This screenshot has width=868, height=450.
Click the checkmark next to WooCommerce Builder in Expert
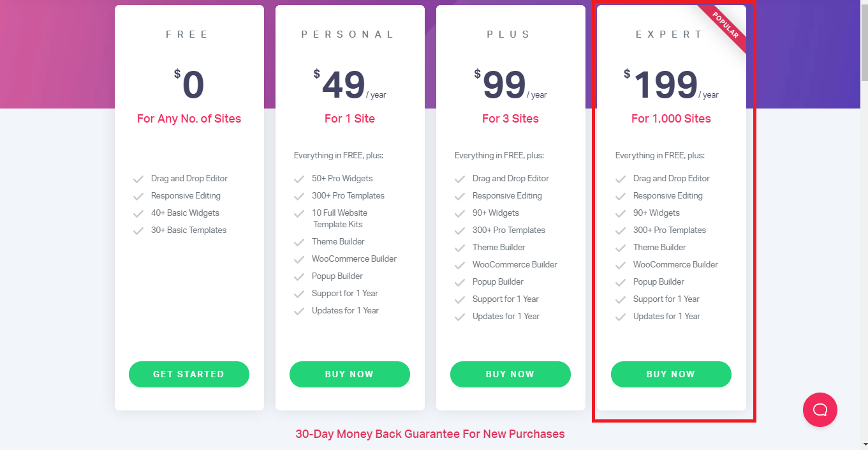(x=621, y=264)
